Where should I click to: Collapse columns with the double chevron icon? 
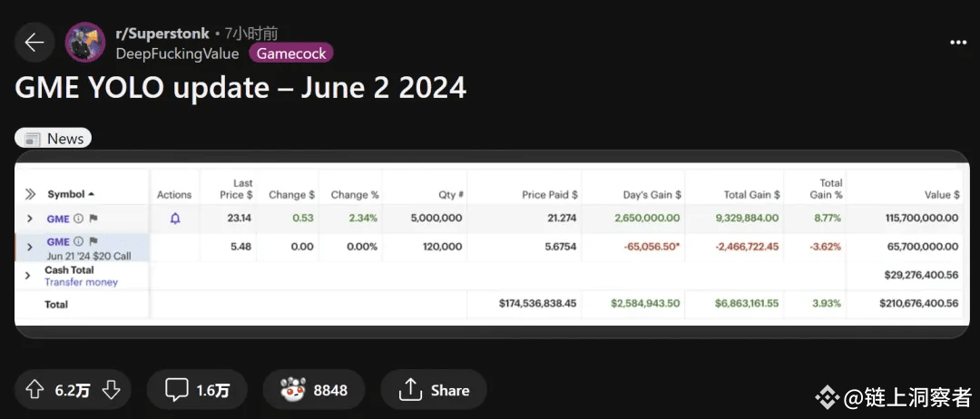pyautogui.click(x=30, y=194)
